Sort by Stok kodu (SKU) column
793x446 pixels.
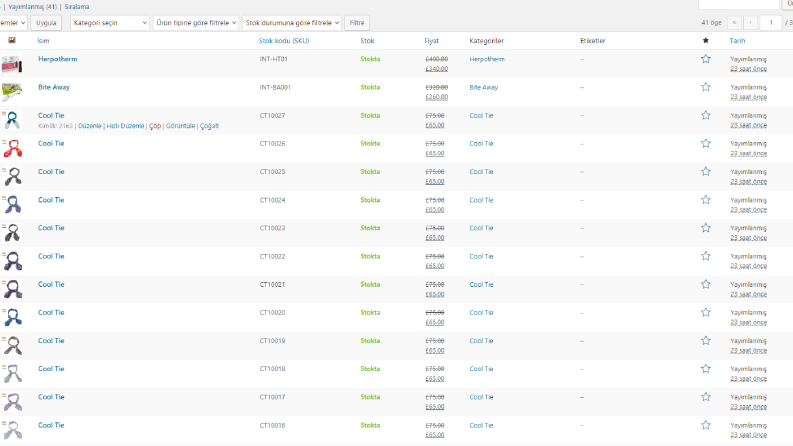[x=284, y=40]
